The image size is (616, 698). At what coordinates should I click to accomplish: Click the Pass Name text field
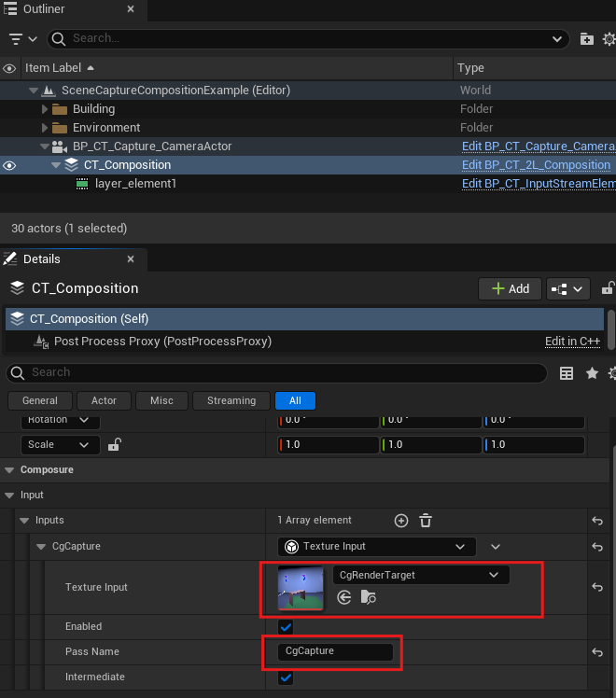pyautogui.click(x=336, y=651)
